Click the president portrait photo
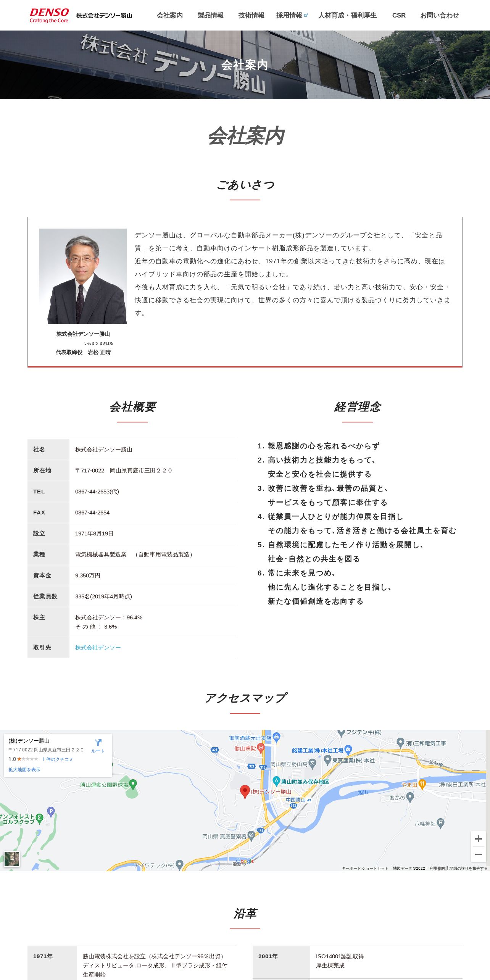490x980 pixels. (x=83, y=276)
